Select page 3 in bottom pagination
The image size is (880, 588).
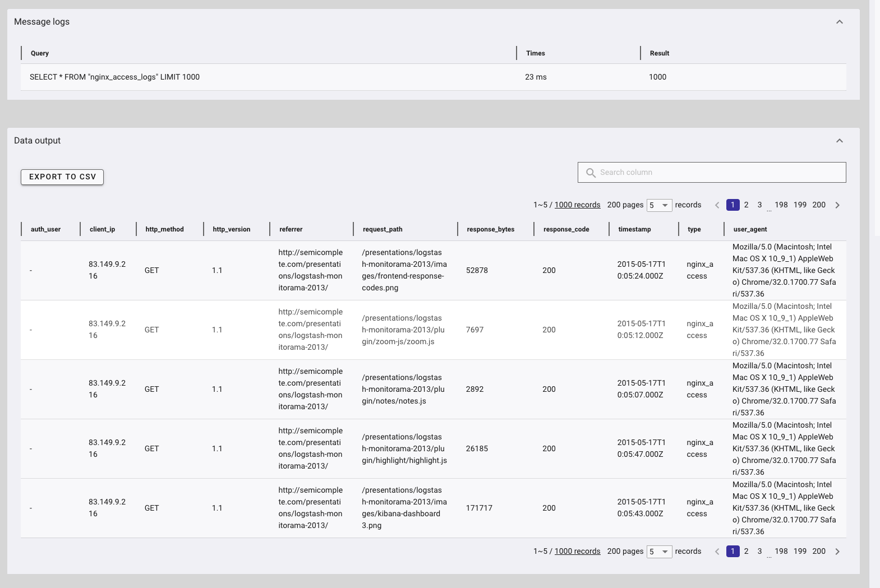[x=760, y=552]
